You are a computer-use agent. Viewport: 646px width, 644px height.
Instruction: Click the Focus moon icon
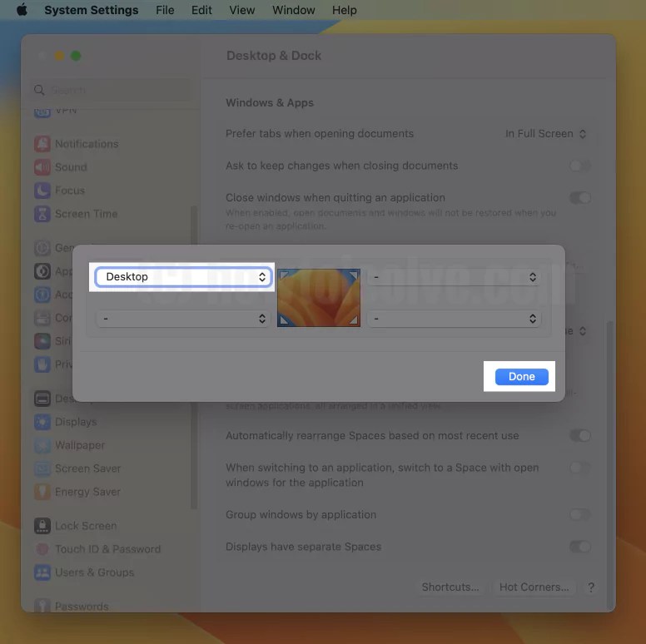click(x=42, y=191)
